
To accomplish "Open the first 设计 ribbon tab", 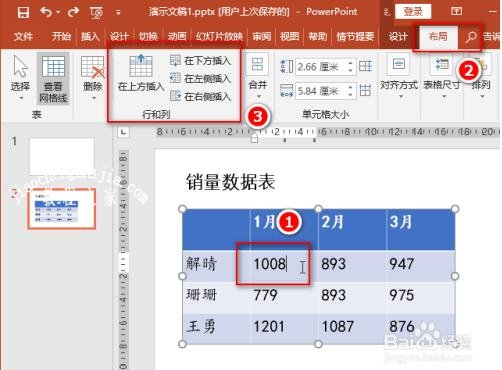I will click(119, 36).
